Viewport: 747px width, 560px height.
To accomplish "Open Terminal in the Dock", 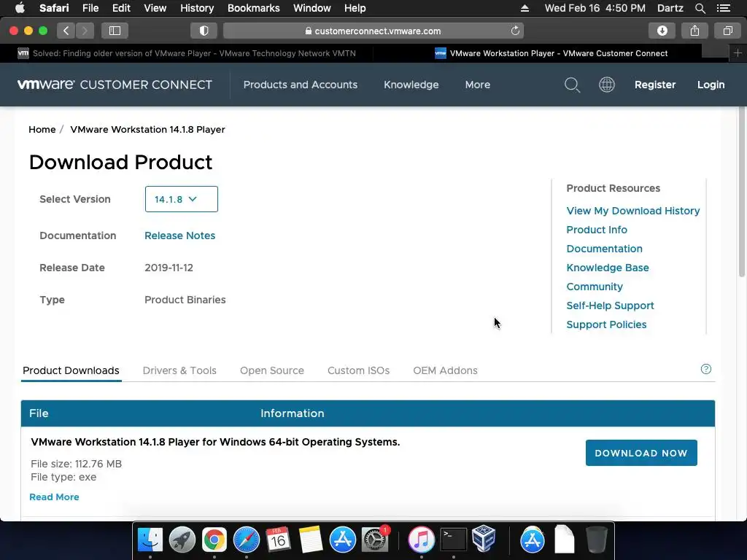I will tap(453, 540).
